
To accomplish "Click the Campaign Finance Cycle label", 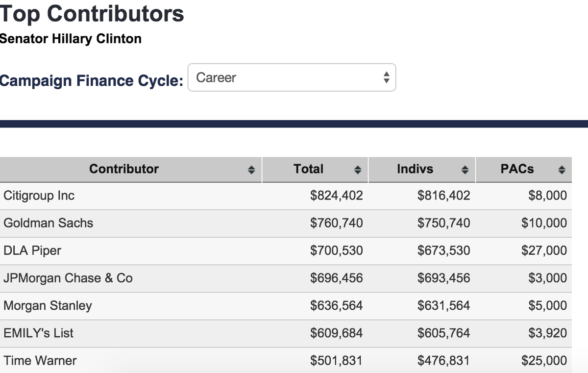I will tap(92, 80).
